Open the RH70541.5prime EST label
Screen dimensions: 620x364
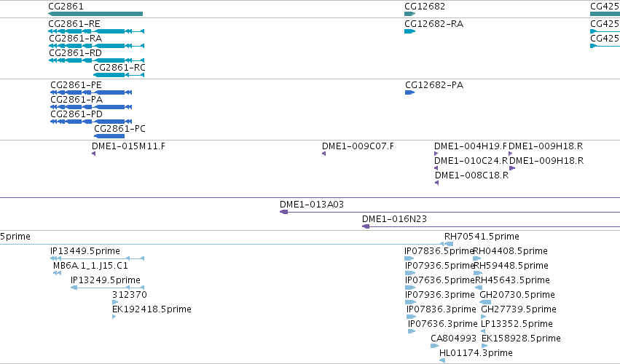[x=482, y=237]
